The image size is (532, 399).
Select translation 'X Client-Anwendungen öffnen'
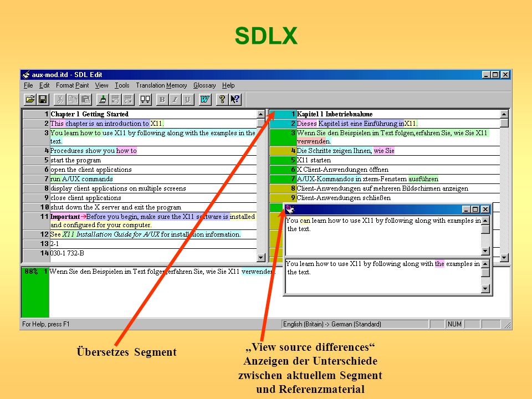tap(398, 170)
